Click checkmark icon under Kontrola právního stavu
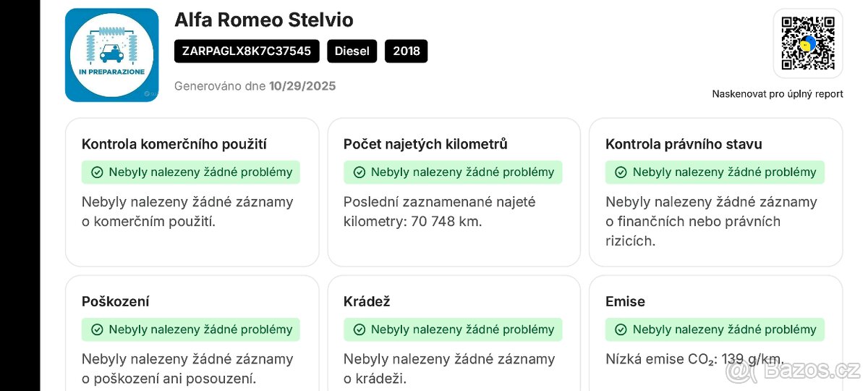The height and width of the screenshot is (391, 868). tap(621, 172)
